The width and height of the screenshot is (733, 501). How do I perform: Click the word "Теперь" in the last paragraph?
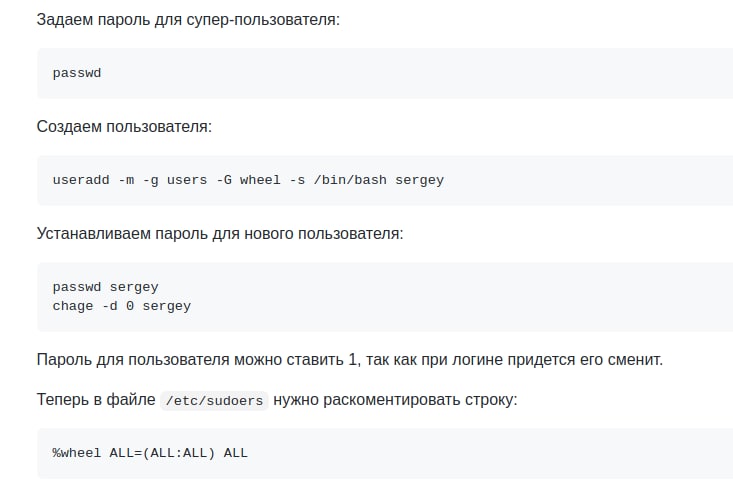coord(63,400)
